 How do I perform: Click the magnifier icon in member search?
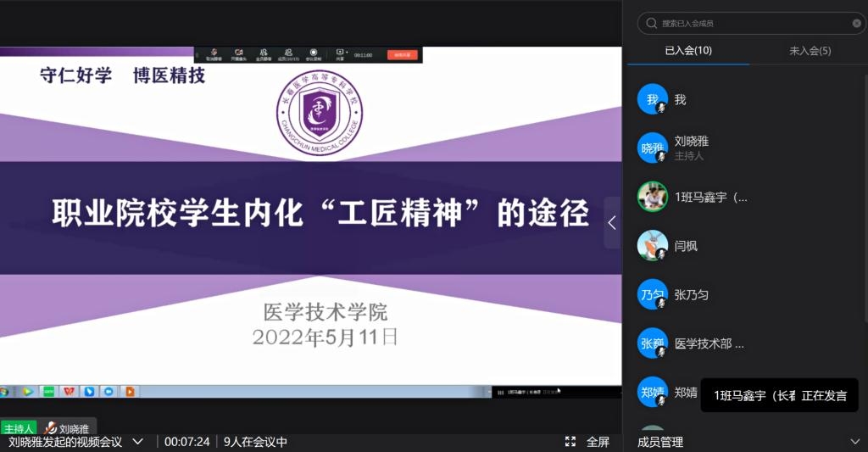(x=651, y=24)
